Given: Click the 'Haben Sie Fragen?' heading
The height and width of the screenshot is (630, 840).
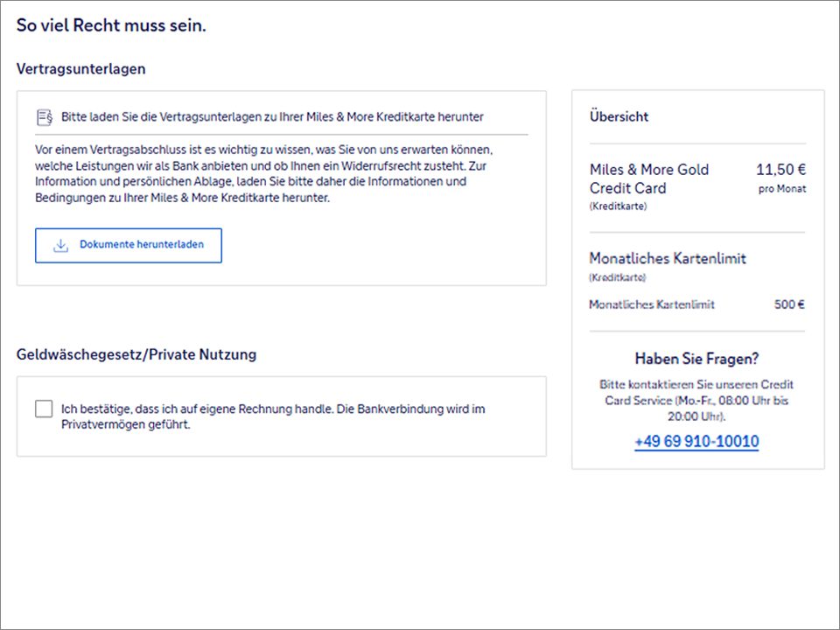Looking at the screenshot, I should tap(696, 359).
